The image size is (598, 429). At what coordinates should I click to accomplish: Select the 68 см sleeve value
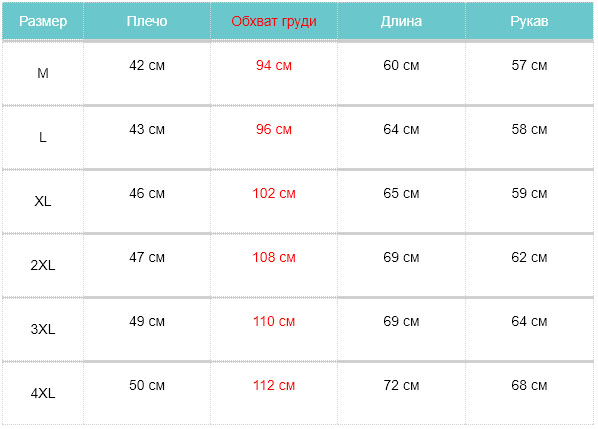tap(529, 386)
